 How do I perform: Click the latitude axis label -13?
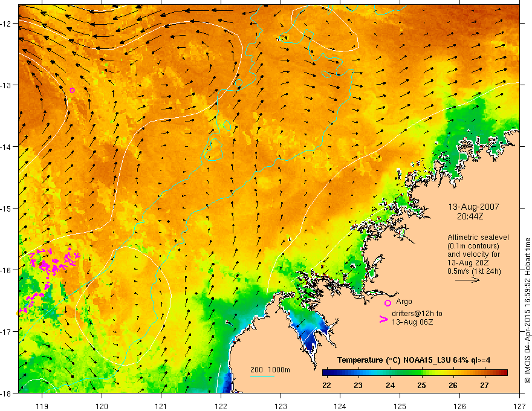point(7,85)
